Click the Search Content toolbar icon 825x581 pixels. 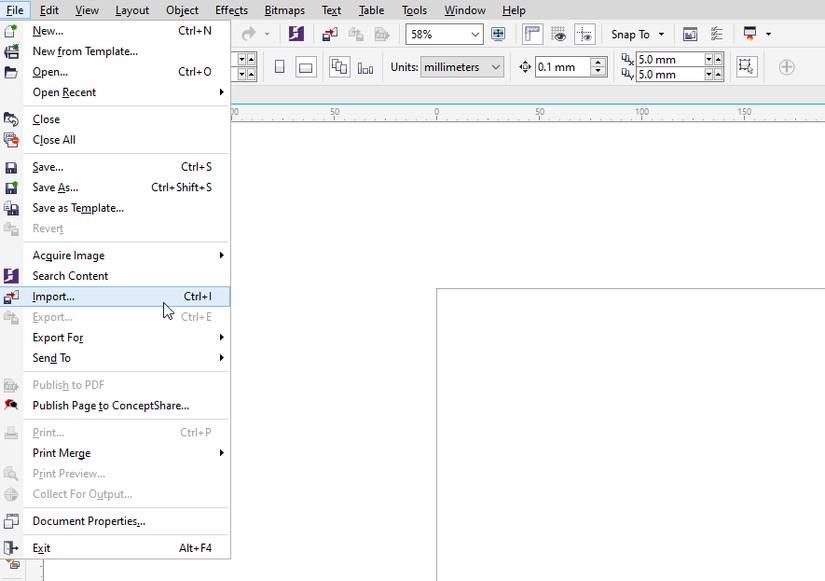[x=295, y=34]
